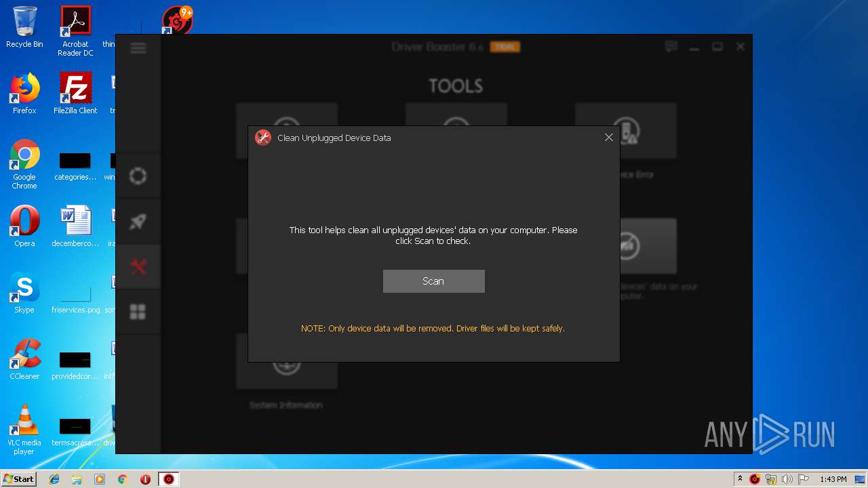Image resolution: width=868 pixels, height=488 pixels.
Task: Open Driver Booster tray icon
Action: (755, 479)
